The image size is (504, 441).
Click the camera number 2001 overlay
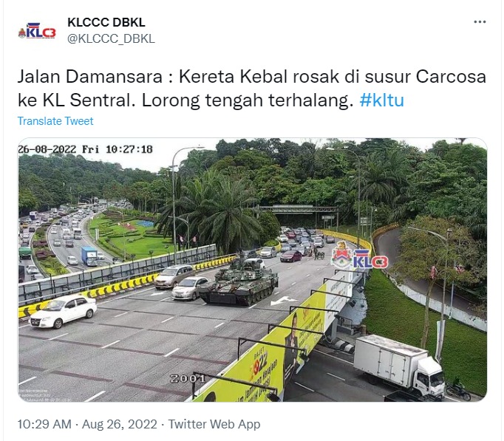(x=187, y=379)
